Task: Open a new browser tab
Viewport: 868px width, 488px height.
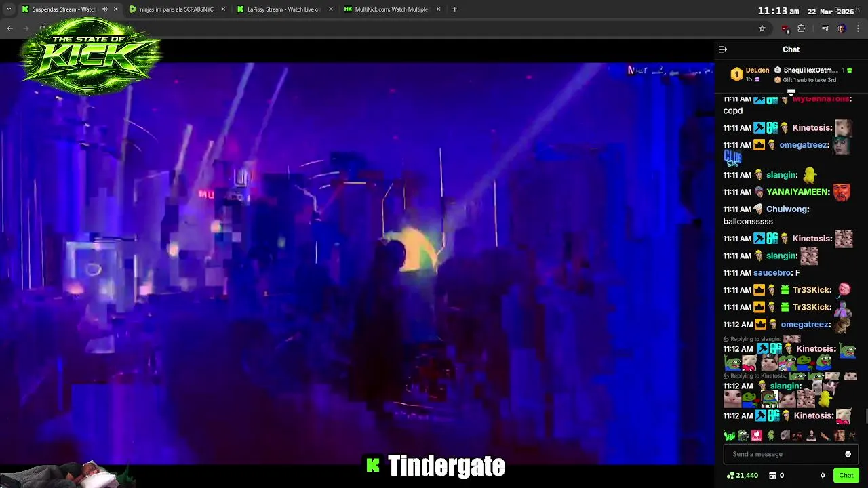Action: 454,9
